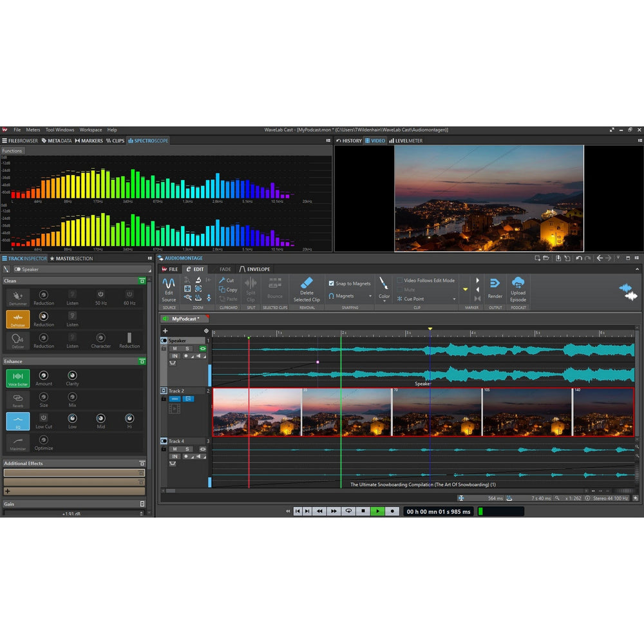Viewport: 644px width, 644px height.
Task: Click the EQ module icon
Action: [18, 421]
